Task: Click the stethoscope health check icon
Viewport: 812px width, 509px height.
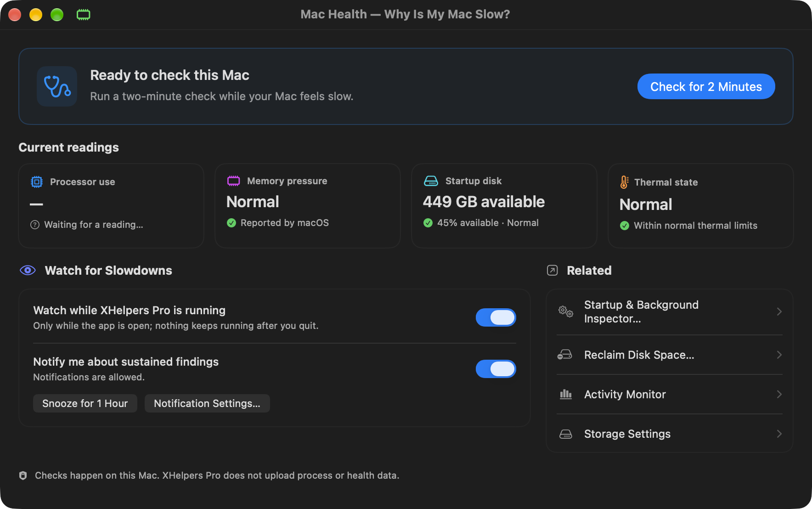Action: coord(57,86)
